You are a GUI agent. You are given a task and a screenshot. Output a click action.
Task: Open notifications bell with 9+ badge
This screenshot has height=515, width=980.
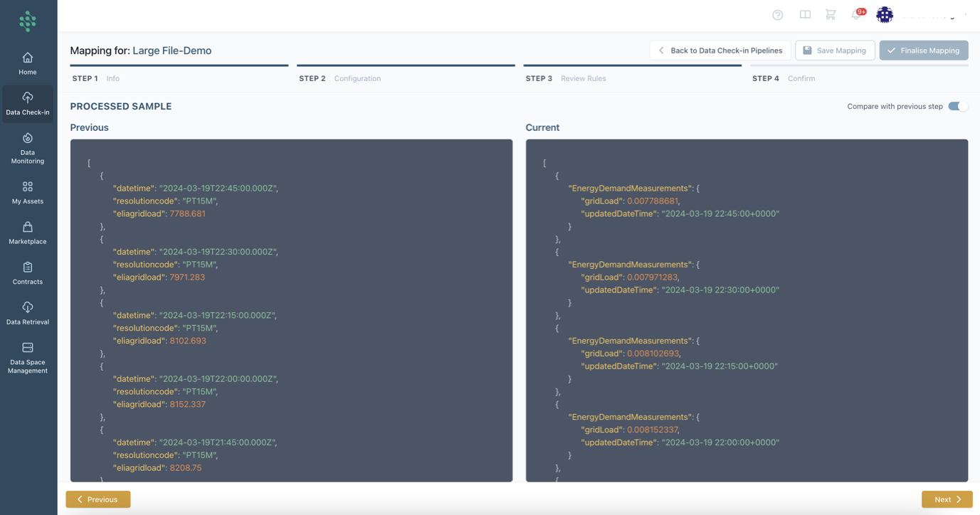856,15
